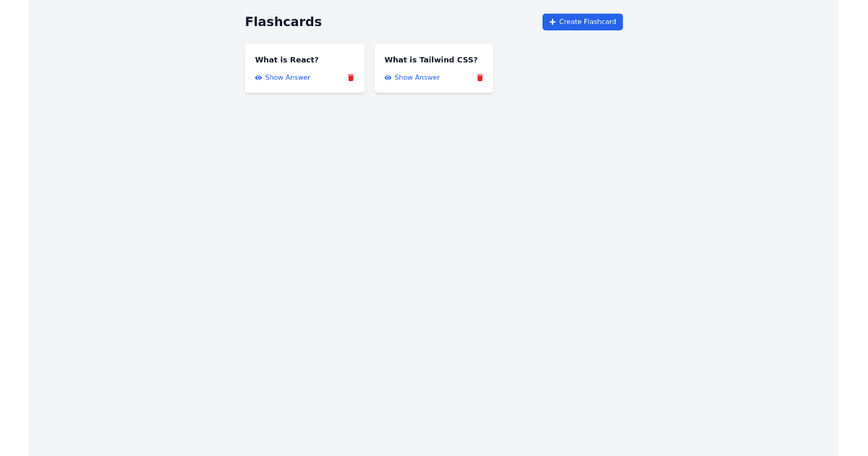Toggle the answer visibility on the React flashcard
This screenshot has height=456, width=868.
[283, 77]
